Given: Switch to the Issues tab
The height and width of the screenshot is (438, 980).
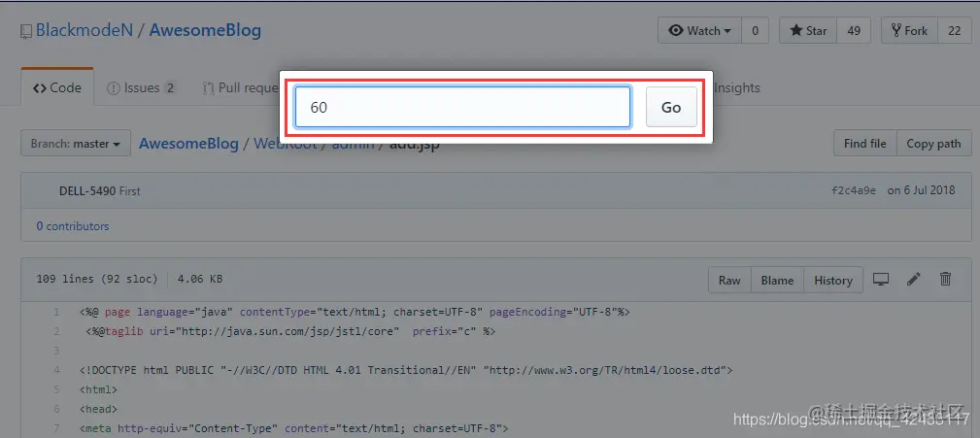Looking at the screenshot, I should coord(141,87).
